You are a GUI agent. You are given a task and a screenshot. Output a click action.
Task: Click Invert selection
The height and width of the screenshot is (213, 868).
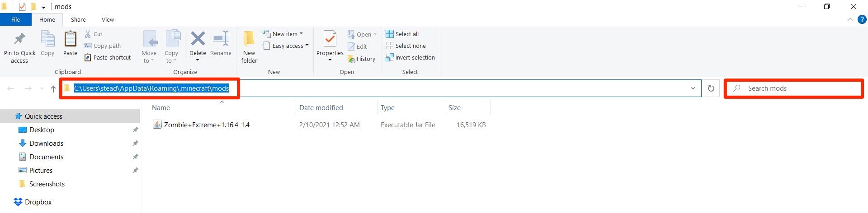pos(410,57)
